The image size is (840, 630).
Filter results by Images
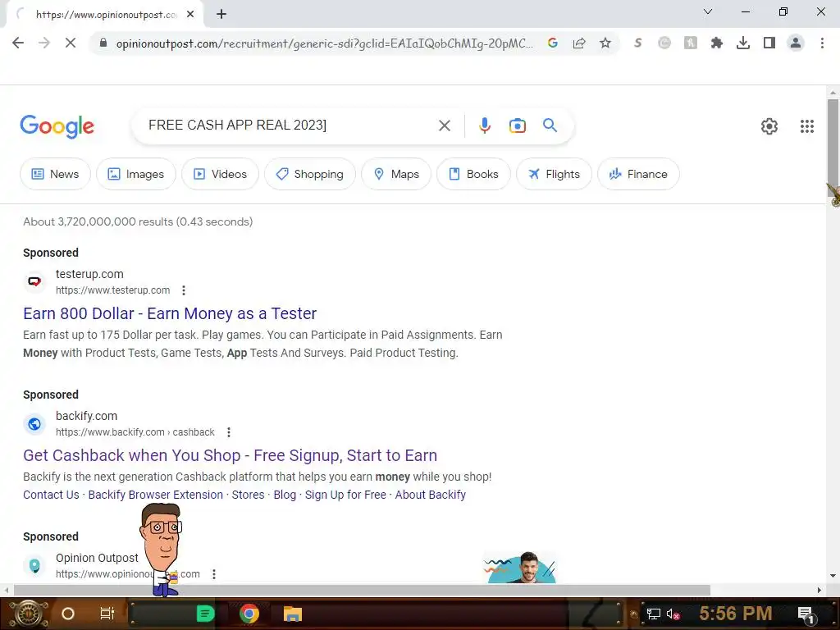pos(136,174)
